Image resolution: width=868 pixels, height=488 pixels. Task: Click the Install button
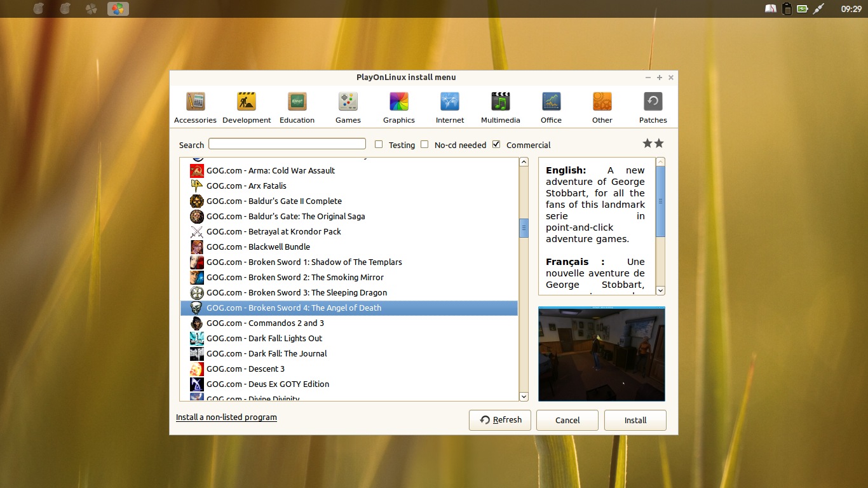[635, 420]
